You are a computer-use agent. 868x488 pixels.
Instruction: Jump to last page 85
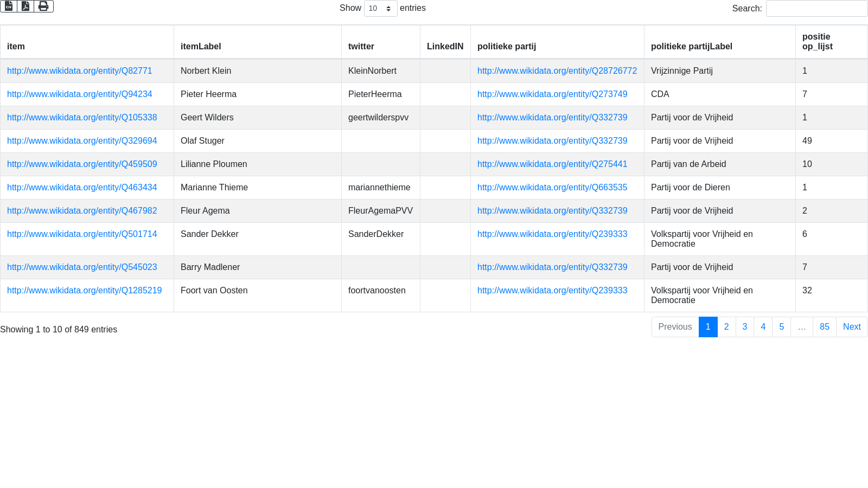tap(825, 327)
